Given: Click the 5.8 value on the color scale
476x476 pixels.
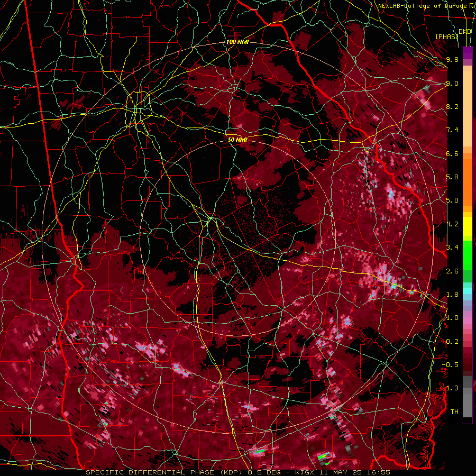Looking at the screenshot, I should tap(452, 177).
